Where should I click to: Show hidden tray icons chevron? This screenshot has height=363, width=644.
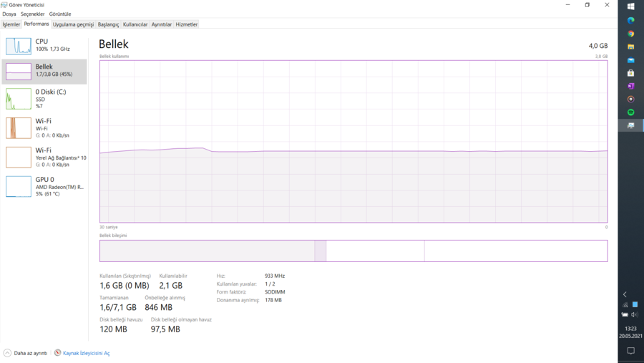point(625,294)
